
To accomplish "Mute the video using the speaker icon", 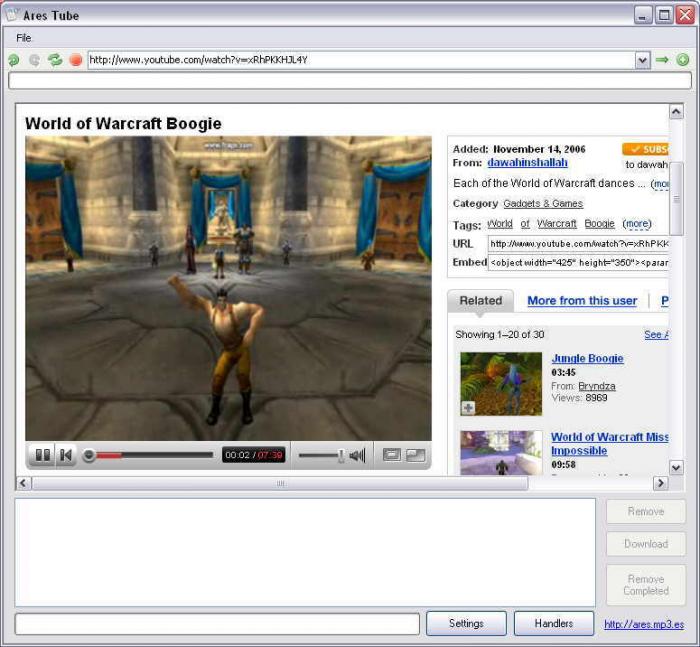I will (x=357, y=456).
